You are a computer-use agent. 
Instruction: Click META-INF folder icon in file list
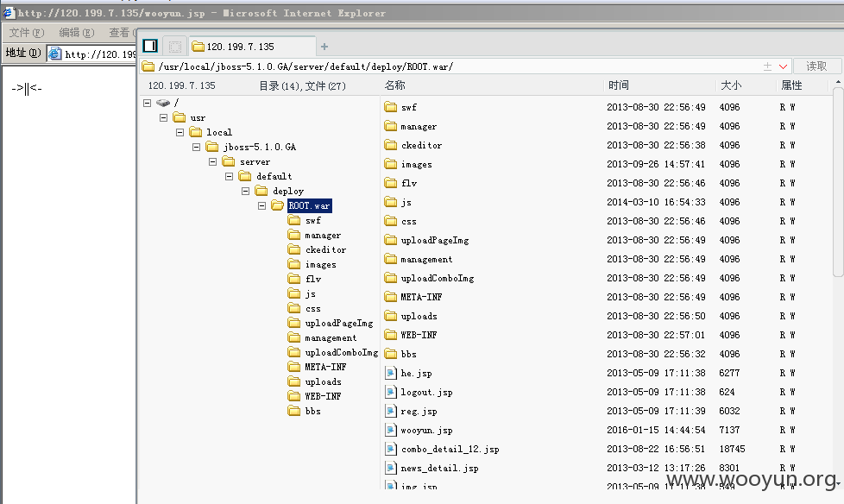(x=391, y=297)
